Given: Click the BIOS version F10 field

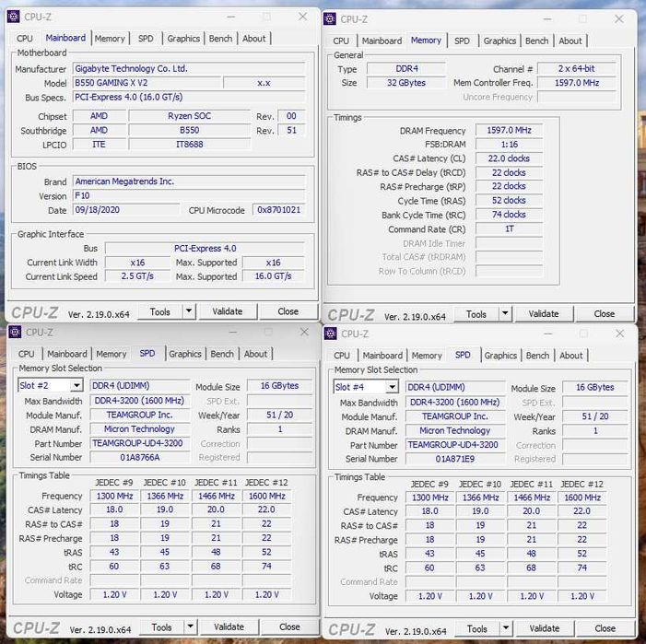Looking at the screenshot, I should click(189, 195).
